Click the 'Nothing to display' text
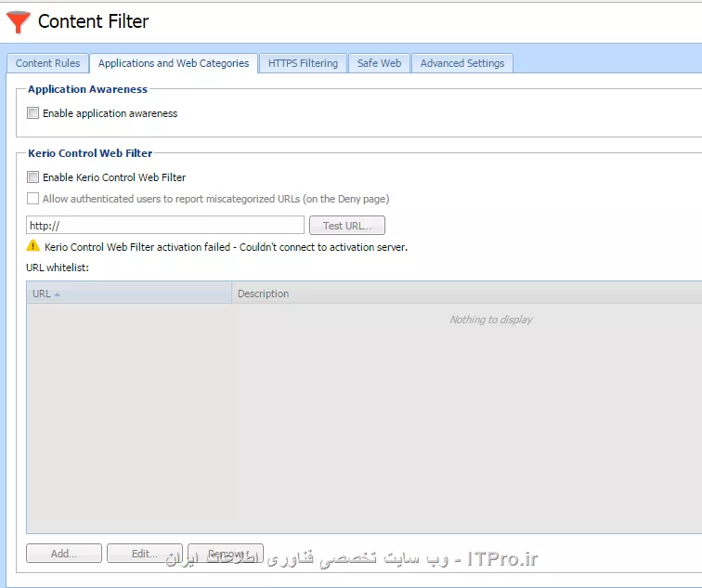Image resolution: width=702 pixels, height=588 pixels. point(491,320)
